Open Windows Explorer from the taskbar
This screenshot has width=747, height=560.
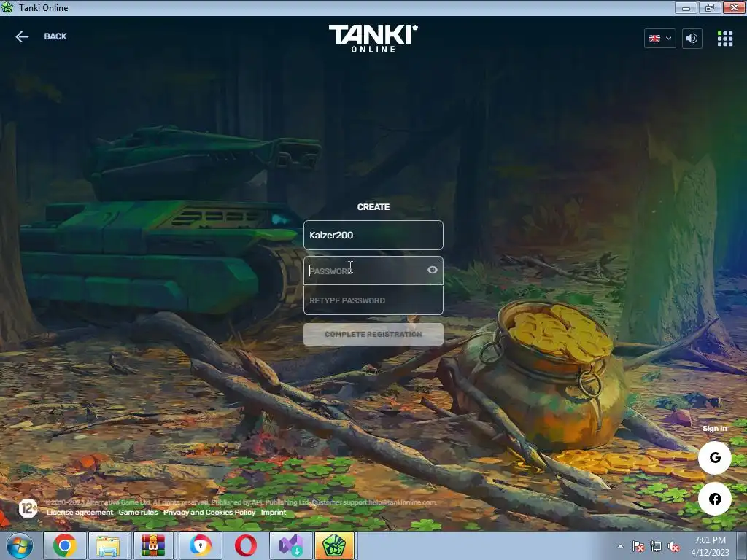pyautogui.click(x=108, y=545)
